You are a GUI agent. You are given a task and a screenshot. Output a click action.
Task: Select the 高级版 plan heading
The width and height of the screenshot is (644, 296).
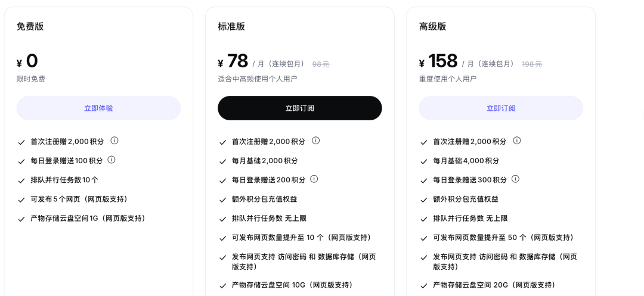tap(432, 27)
